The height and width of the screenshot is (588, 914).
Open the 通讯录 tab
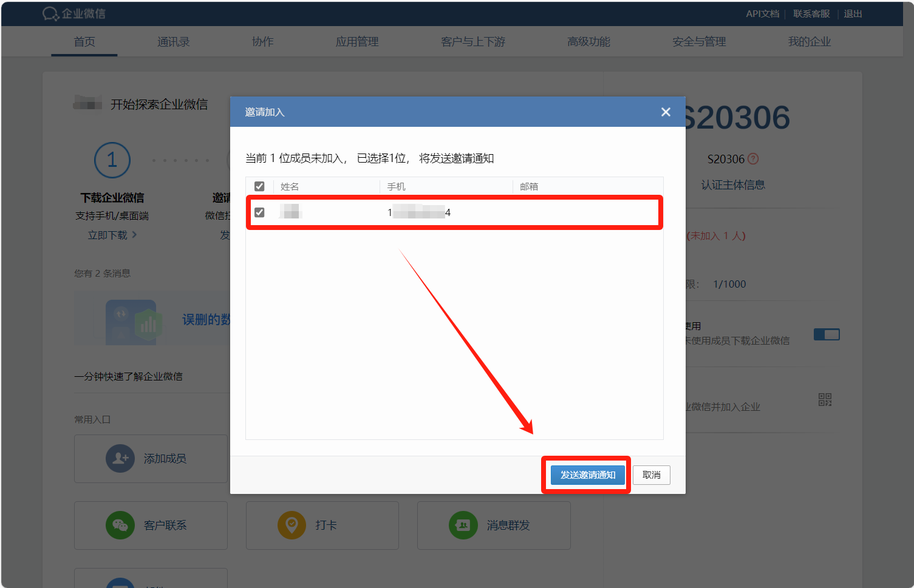pos(173,42)
